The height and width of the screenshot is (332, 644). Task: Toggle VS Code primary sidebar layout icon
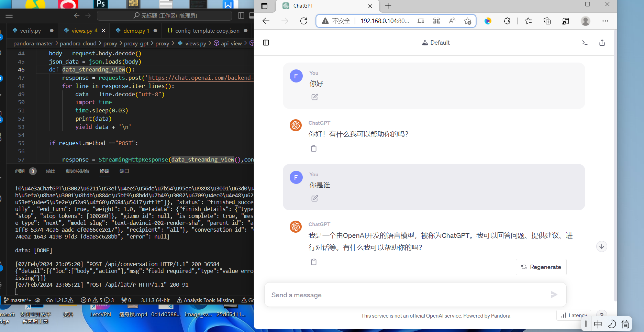coord(241,15)
